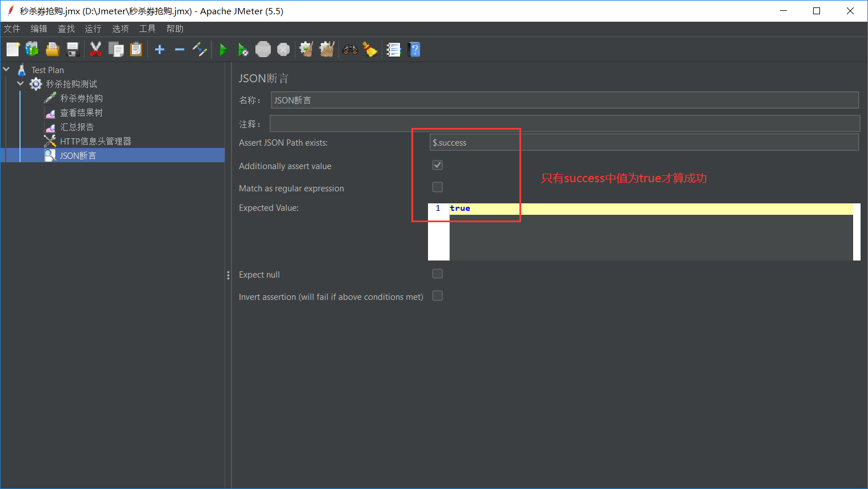The image size is (868, 489).
Task: Click the binoculars Search icon
Action: pos(350,50)
